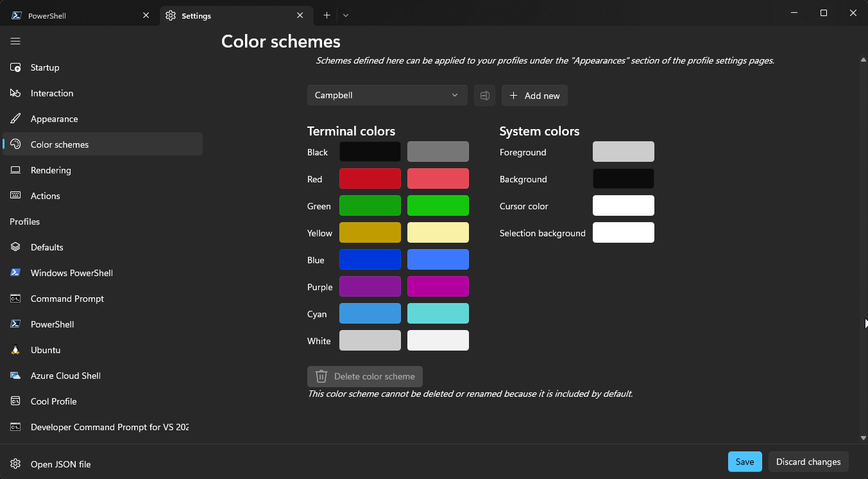Click the Actions keyboard icon

tap(16, 196)
